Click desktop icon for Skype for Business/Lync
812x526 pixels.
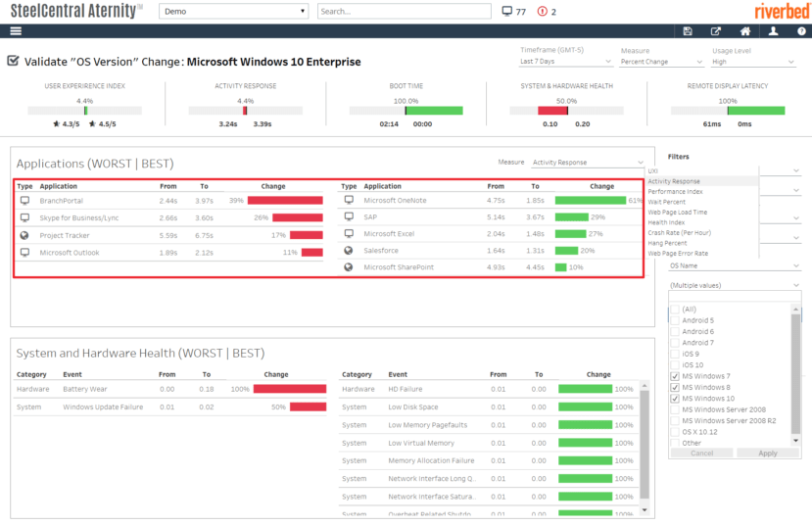tap(24, 217)
